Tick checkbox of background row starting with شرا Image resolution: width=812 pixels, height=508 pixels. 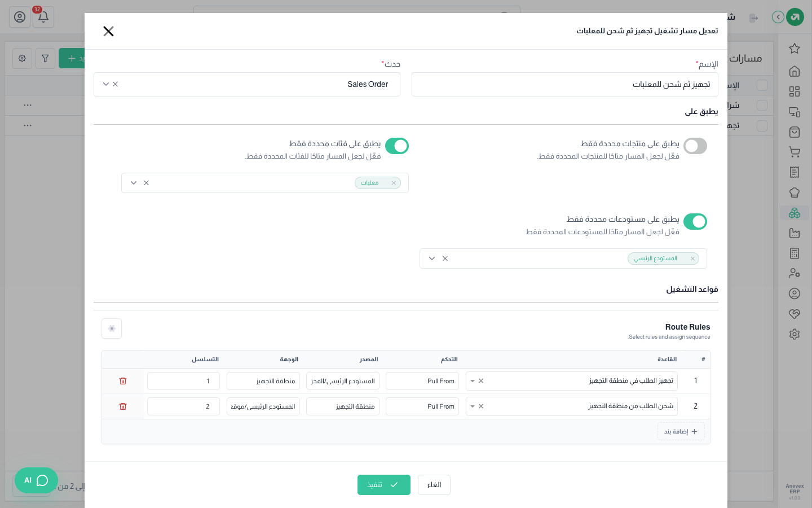762,106
